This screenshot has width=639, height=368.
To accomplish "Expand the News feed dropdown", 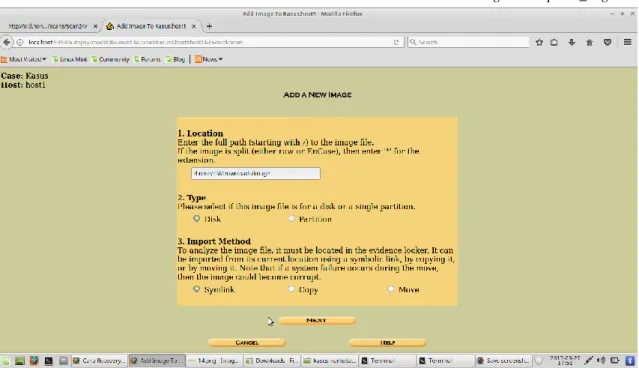I will pyautogui.click(x=209, y=59).
